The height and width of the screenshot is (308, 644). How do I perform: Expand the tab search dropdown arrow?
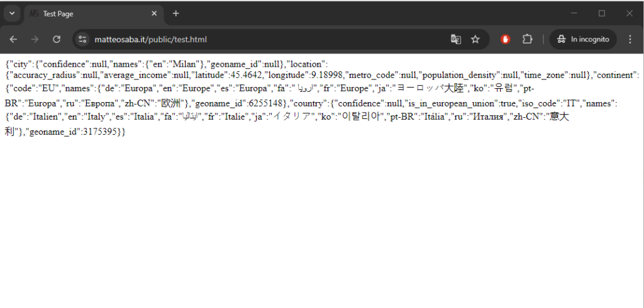click(11, 13)
